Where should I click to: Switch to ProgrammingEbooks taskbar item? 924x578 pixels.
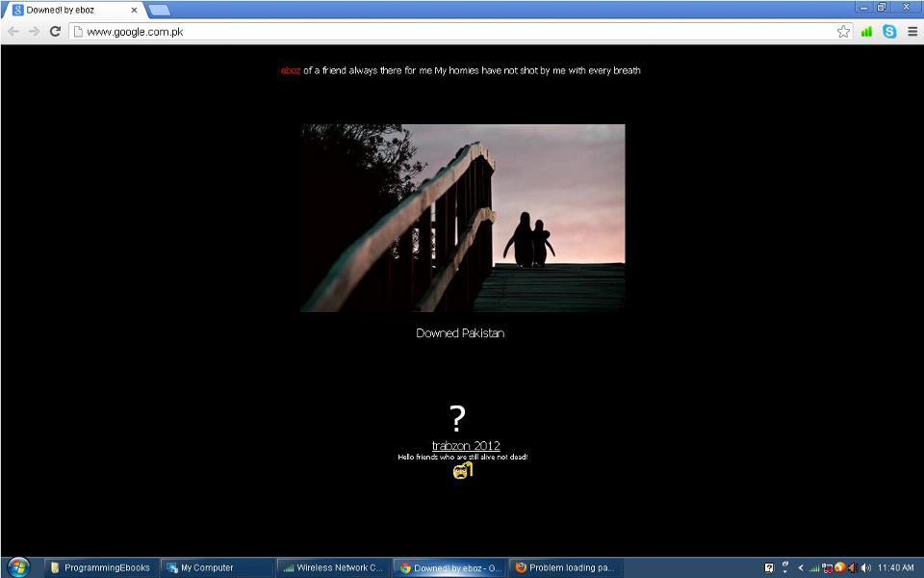pos(101,568)
